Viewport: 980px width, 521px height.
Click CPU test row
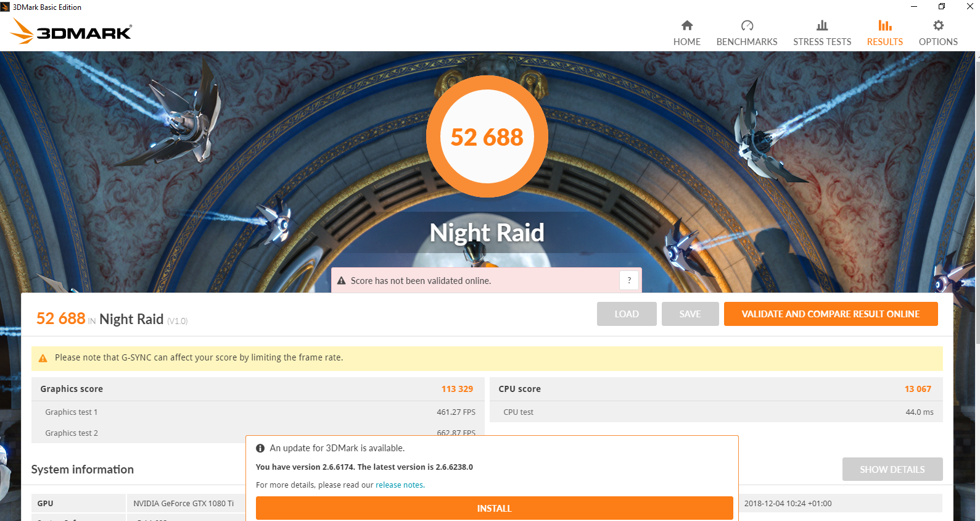tap(716, 412)
